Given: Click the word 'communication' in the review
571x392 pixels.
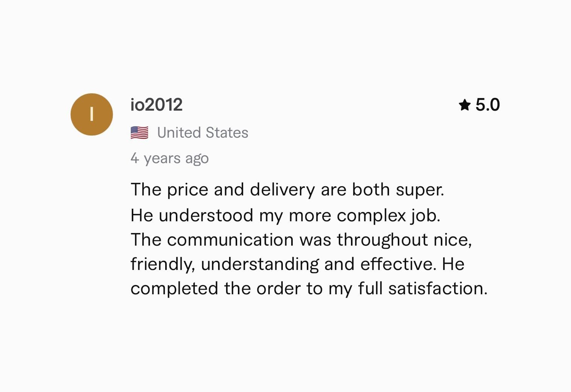Looking at the screenshot, I should pos(230,240).
